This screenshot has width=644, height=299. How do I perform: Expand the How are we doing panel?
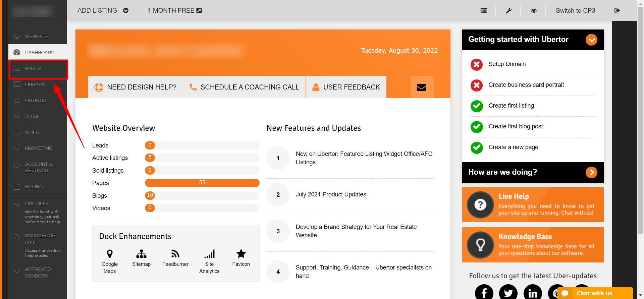point(591,172)
